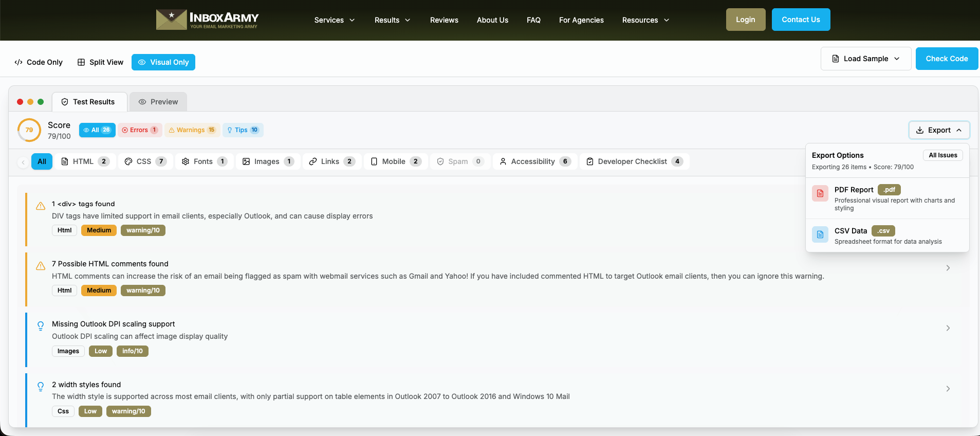
Task: Click the circular 79 score gauge
Action: [29, 130]
